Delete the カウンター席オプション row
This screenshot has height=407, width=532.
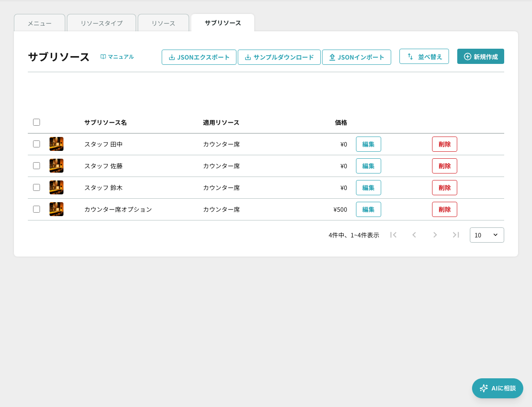(x=445, y=209)
